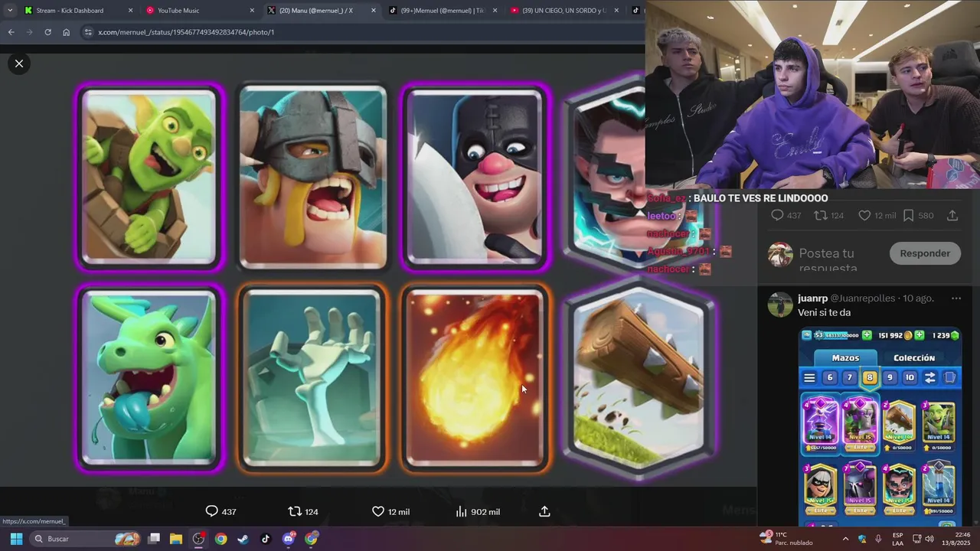Close the Manu X tab
Screen dimensions: 980x551
(x=373, y=11)
